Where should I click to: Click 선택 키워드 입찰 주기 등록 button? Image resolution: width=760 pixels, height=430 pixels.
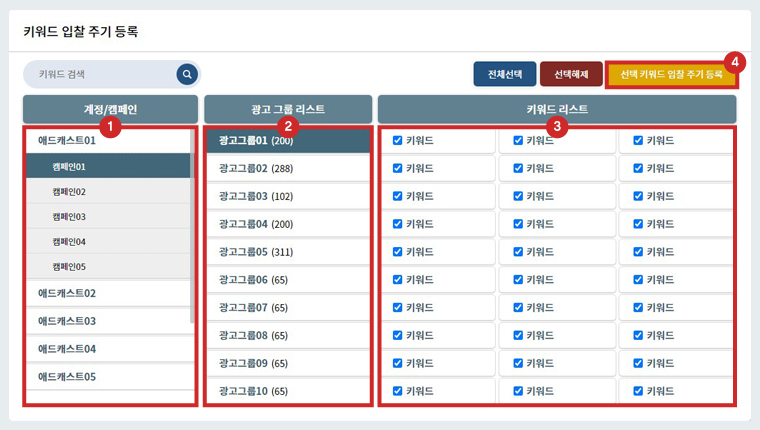coord(670,74)
